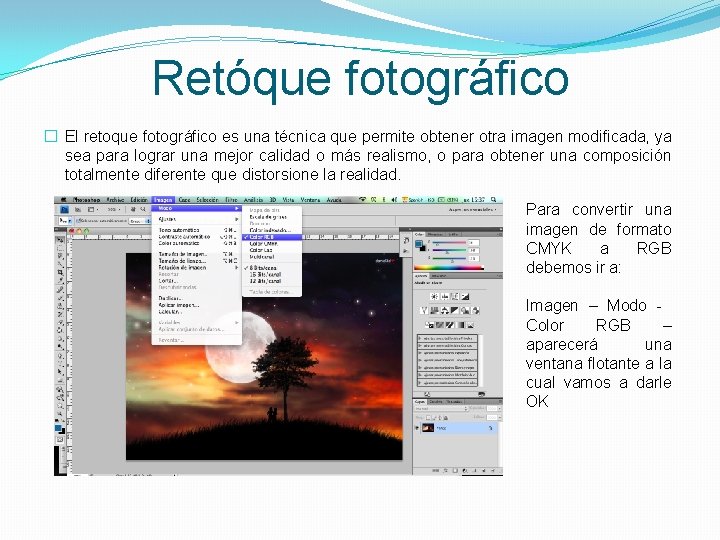Open the workspace switcher dropdown

click(x=472, y=210)
